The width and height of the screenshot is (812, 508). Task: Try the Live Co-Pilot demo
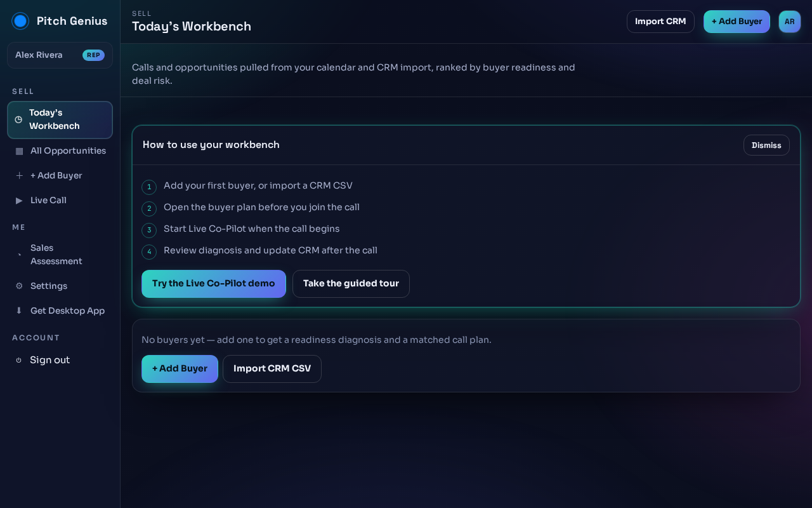tap(214, 284)
